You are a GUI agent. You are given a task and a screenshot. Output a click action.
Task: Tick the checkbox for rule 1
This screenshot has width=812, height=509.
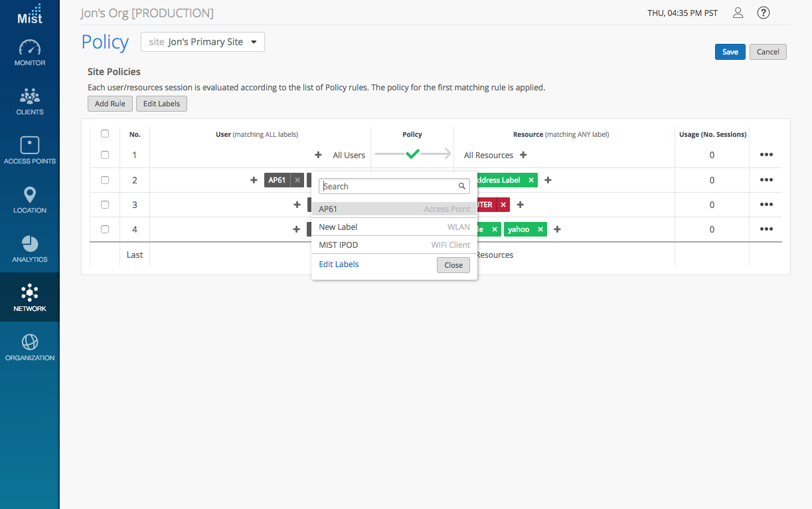point(105,155)
